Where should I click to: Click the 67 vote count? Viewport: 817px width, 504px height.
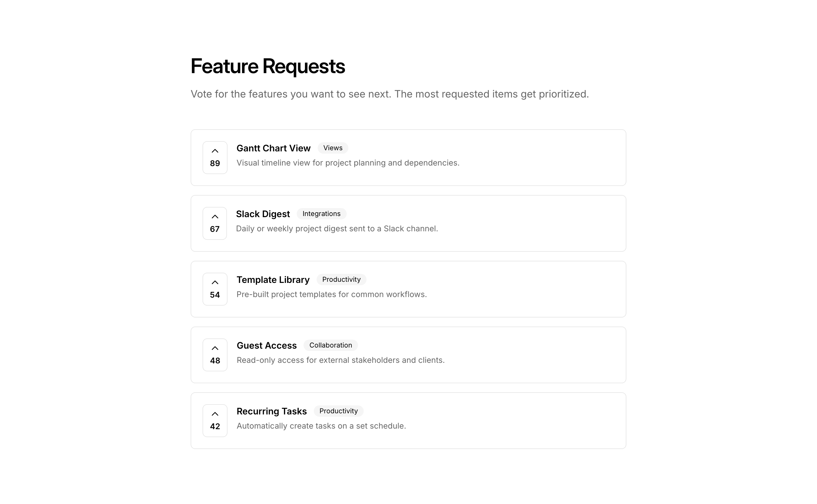coord(214,229)
